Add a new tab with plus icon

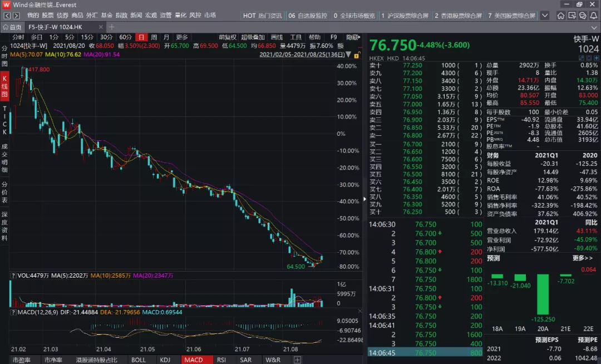pyautogui.click(x=112, y=27)
